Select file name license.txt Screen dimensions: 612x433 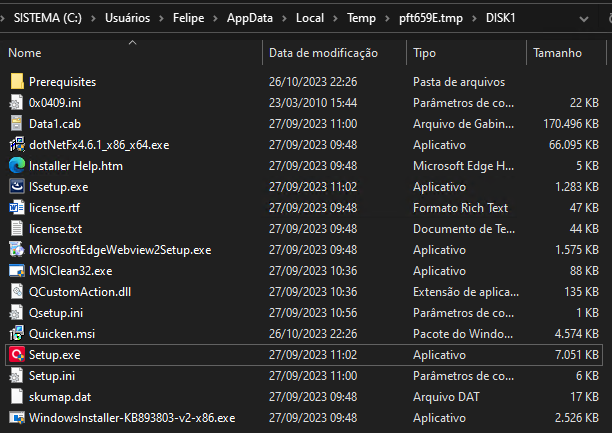(55, 229)
